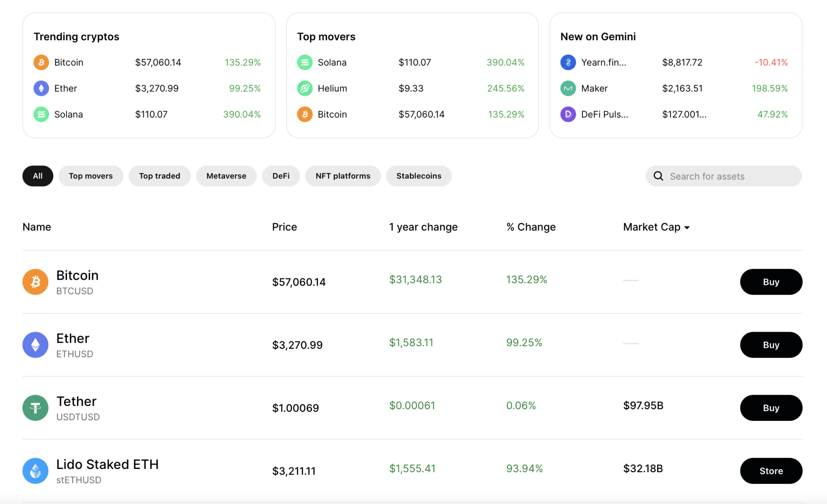Screen dimensions: 827x504
Task: Click Bitcoin name in BTCUSD row
Action: click(x=78, y=276)
